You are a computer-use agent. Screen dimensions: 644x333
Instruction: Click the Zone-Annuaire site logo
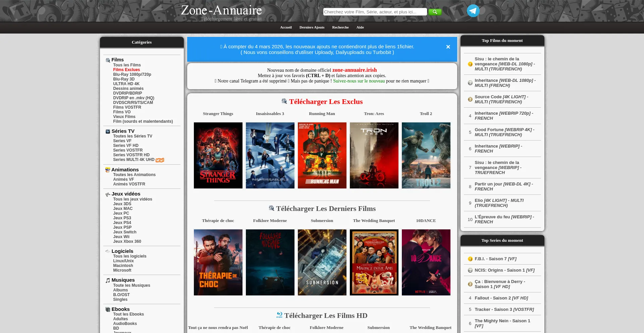pos(221,12)
